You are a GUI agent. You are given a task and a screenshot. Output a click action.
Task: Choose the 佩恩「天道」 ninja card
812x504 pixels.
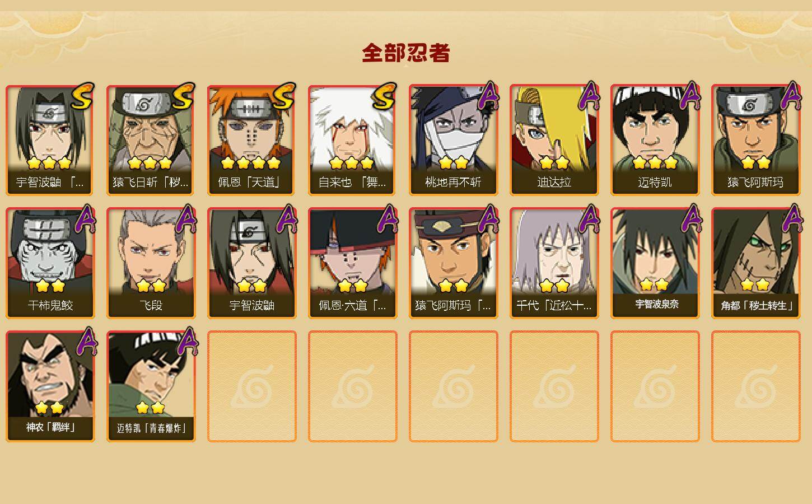tap(252, 140)
